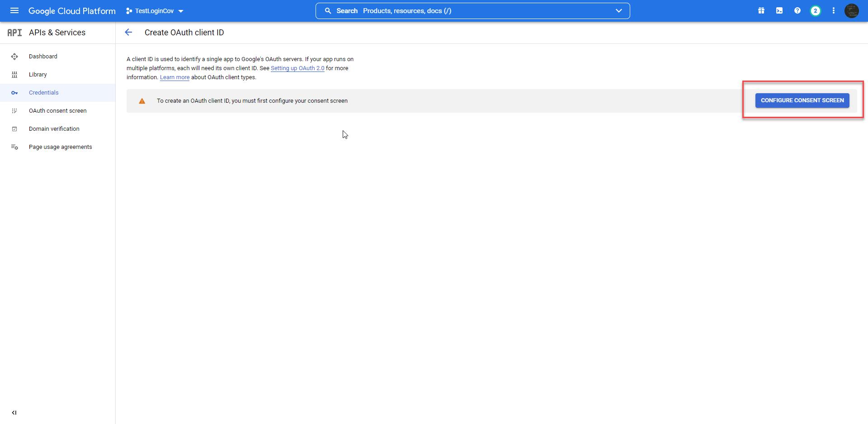
Task: Focus the Search products, resources, docs field
Action: (472, 11)
